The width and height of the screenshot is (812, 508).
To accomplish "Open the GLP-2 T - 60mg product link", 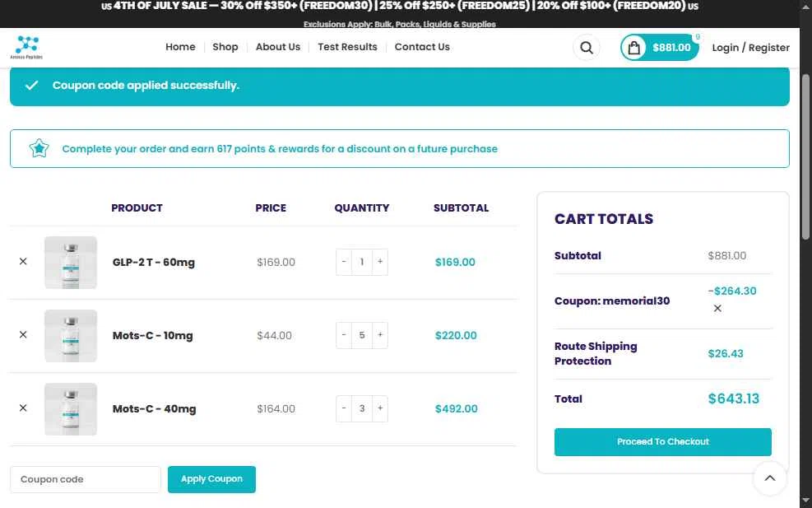I will (x=153, y=263).
